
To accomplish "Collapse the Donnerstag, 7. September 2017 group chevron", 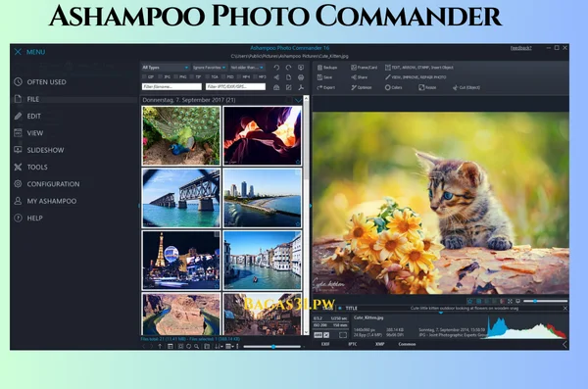I will pos(298,100).
